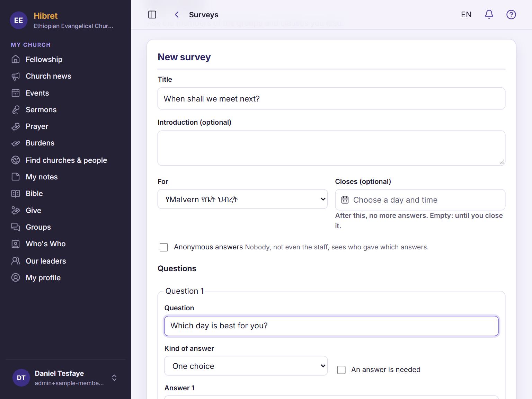532x399 pixels.
Task: Click the 'Answer 1' label
Action: (x=179, y=388)
